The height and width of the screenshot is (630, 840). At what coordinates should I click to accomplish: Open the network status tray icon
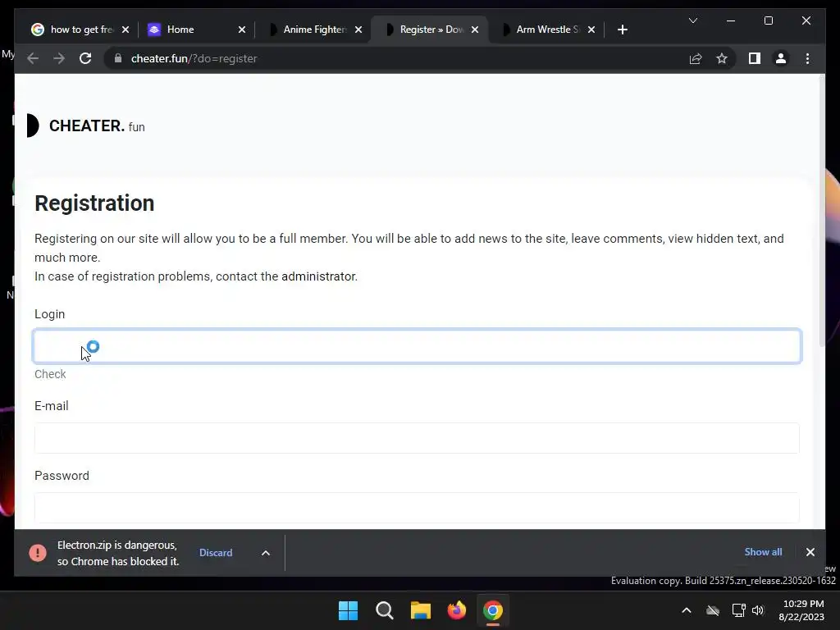click(739, 610)
